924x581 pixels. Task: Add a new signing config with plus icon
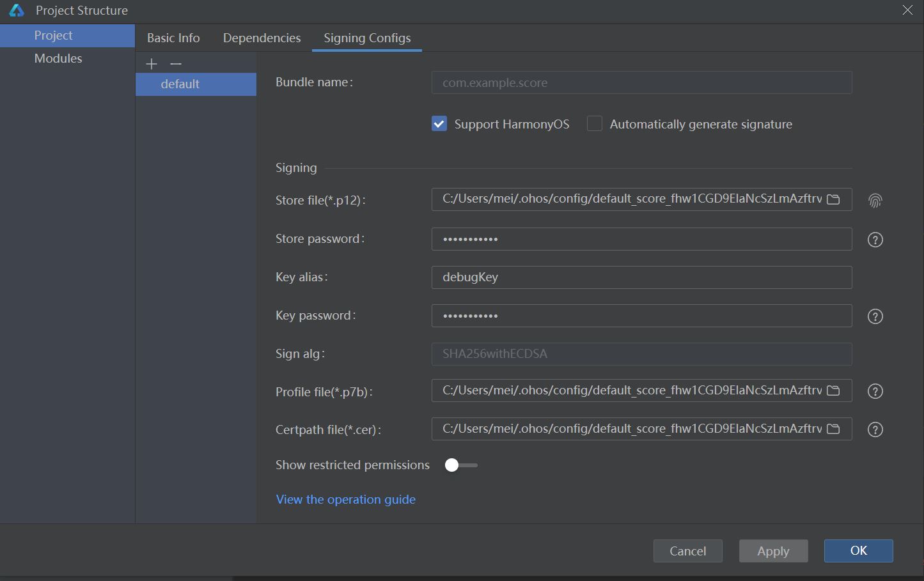click(152, 64)
